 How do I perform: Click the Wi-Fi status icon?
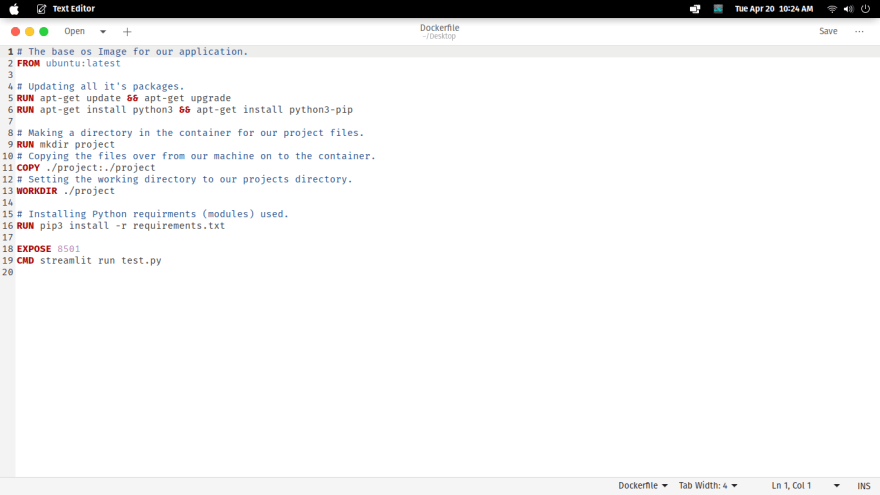[832, 9]
